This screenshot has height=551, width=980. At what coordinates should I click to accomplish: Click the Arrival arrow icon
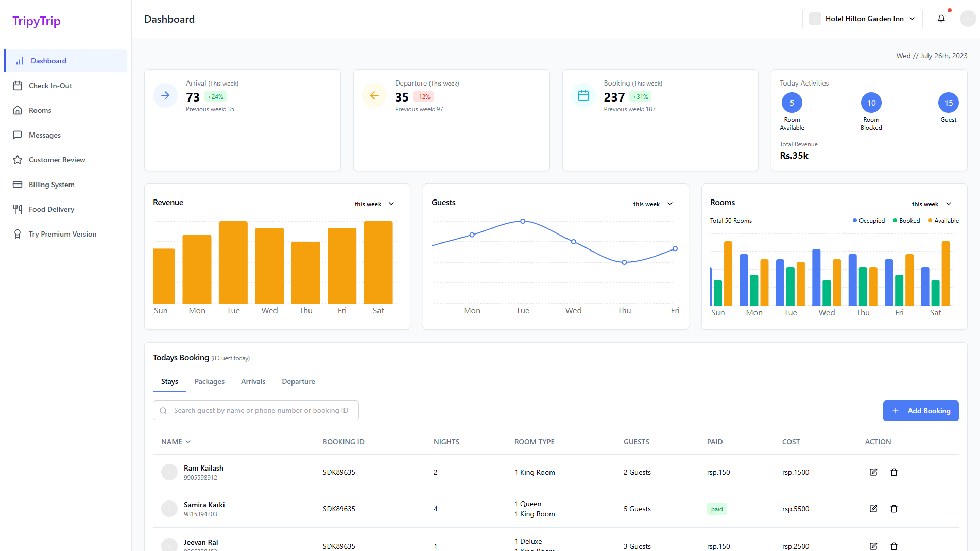[165, 95]
